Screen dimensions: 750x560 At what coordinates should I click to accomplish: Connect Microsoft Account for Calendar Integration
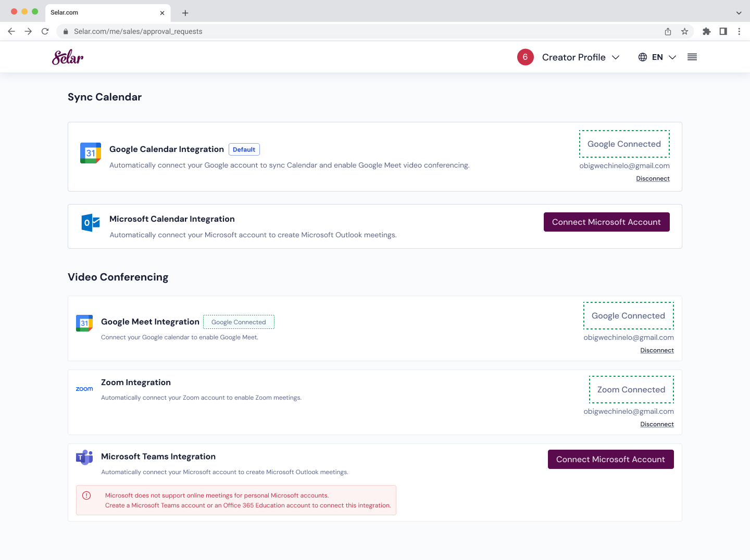point(606,222)
